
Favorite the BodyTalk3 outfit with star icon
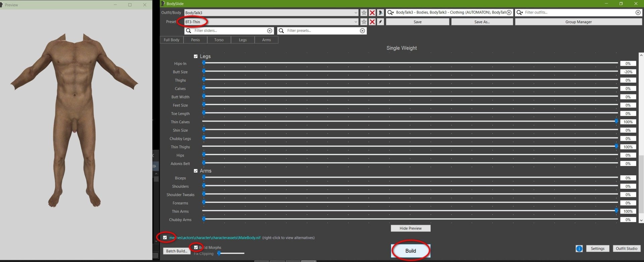tap(364, 13)
